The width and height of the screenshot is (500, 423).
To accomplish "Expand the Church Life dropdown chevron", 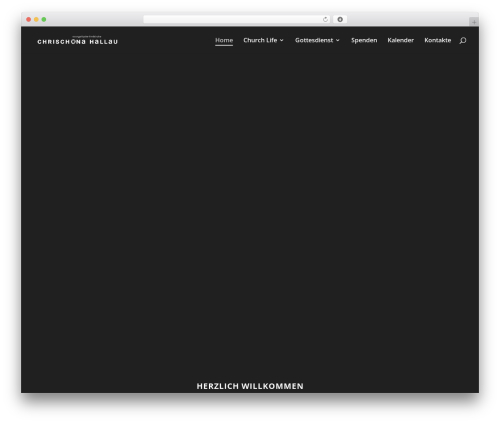I will coord(282,40).
